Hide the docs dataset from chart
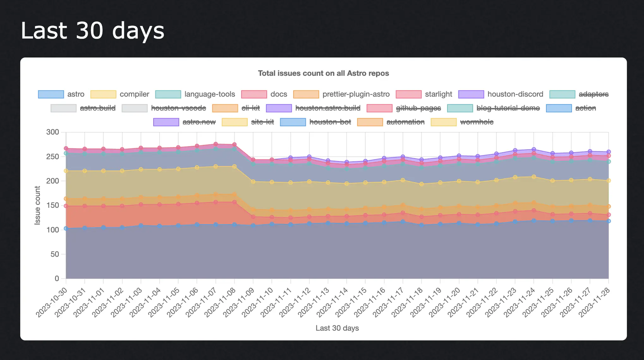644x360 pixels. (x=254, y=94)
